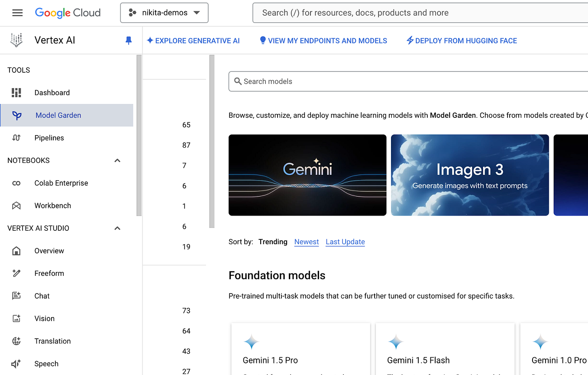Open the Vertex AI Studio Overview
The image size is (588, 375).
coord(49,251)
